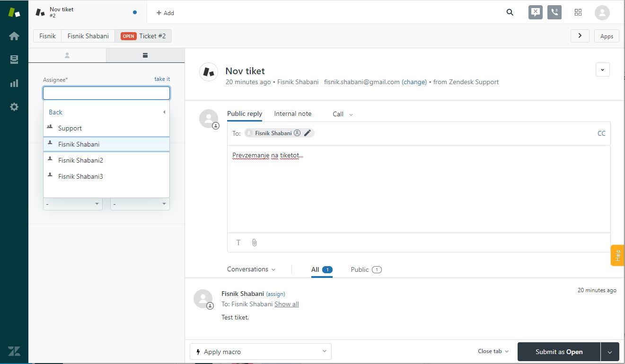Open the Reporting bar chart icon
Screen dimensions: 625x364
click(14, 83)
